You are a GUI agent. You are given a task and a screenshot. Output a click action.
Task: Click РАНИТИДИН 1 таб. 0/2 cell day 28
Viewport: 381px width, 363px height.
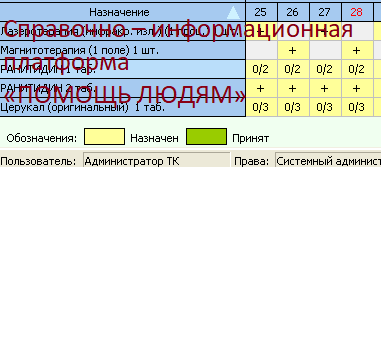pyautogui.click(x=356, y=69)
